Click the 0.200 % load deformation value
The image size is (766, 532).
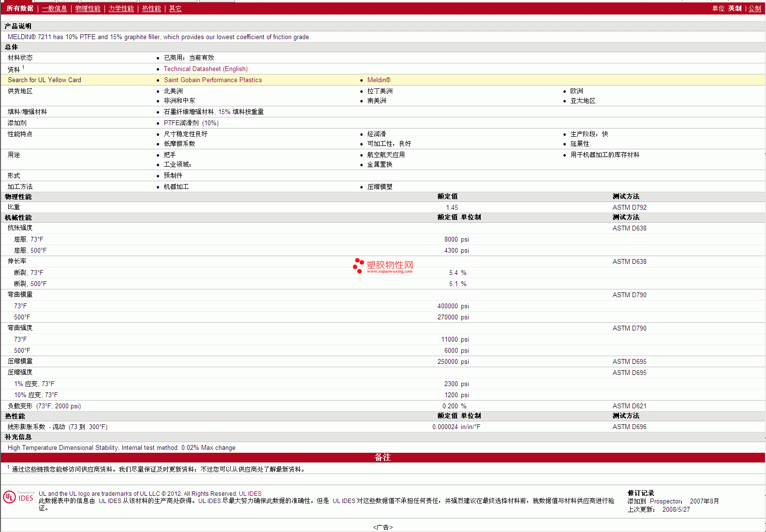[455, 406]
